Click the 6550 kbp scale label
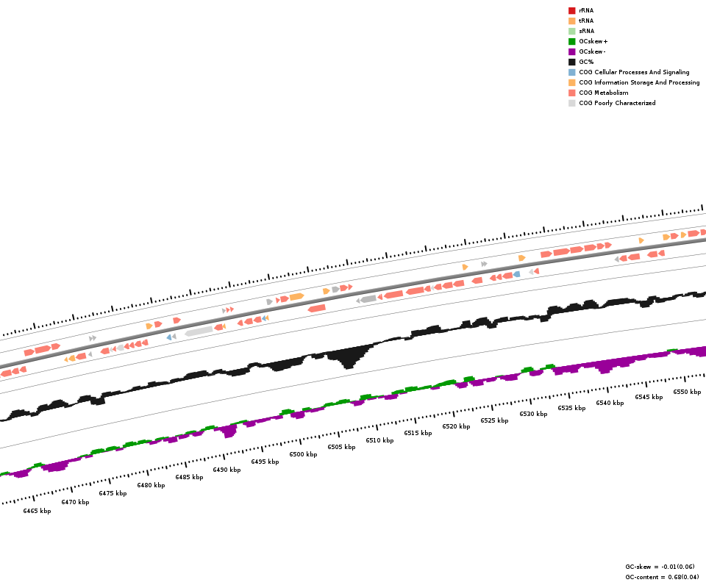This screenshot has width=706, height=588. 687,392
